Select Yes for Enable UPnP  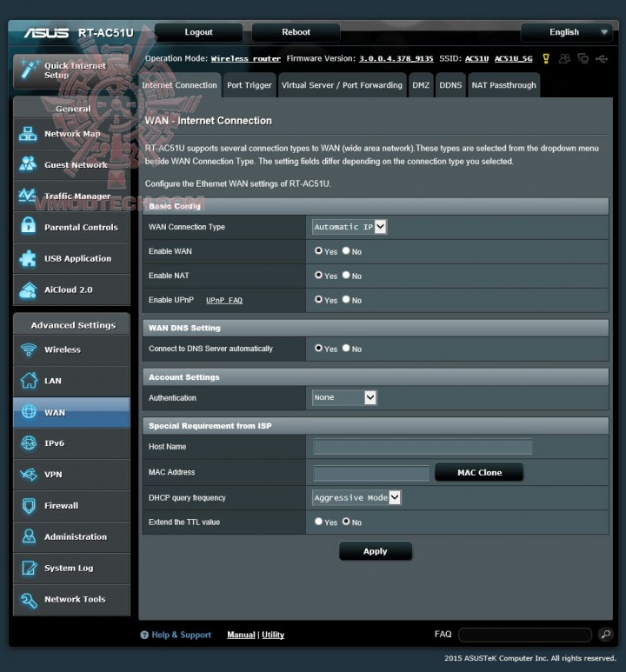point(318,300)
